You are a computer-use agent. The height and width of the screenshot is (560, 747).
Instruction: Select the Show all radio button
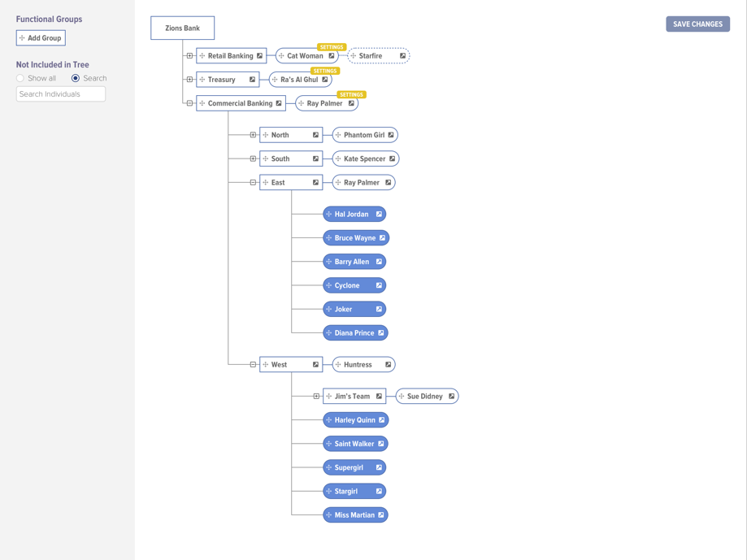click(19, 78)
